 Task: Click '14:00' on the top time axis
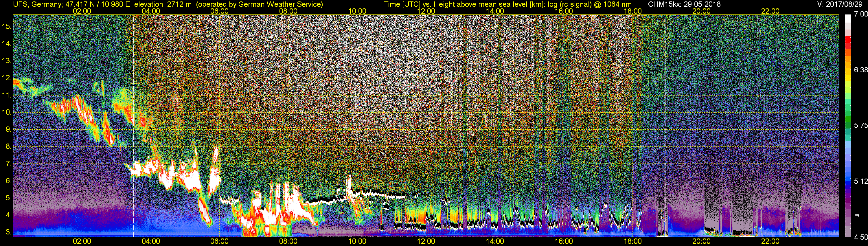(495, 11)
